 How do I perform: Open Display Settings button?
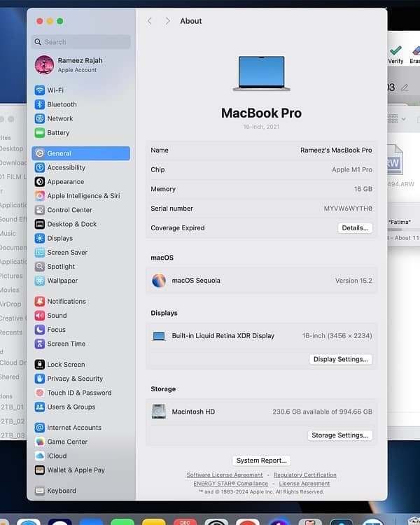point(340,359)
